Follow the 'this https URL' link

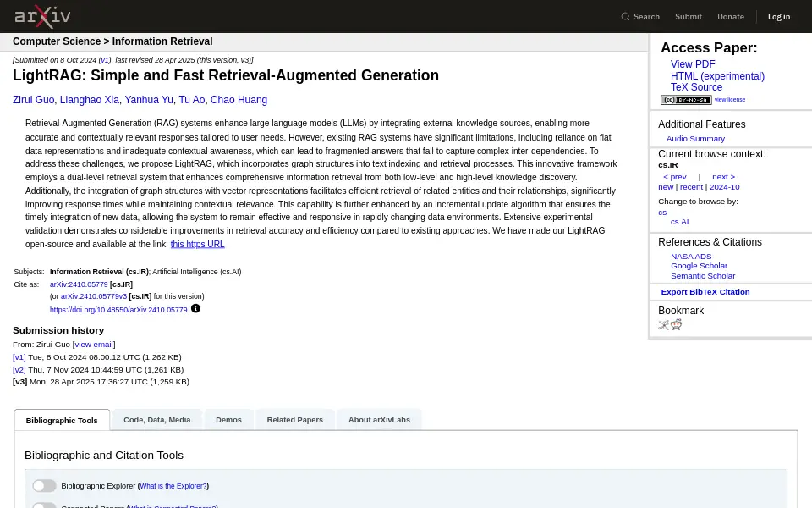197,244
